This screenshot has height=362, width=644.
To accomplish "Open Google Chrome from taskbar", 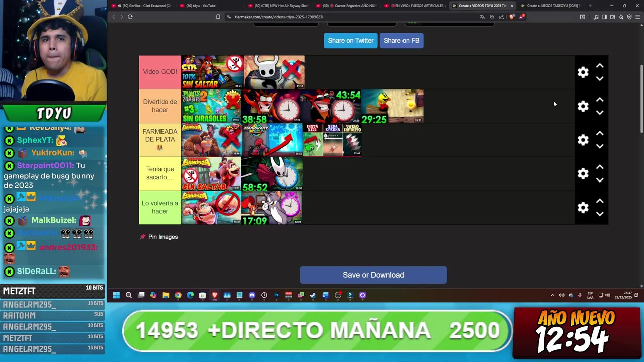I will click(x=178, y=295).
